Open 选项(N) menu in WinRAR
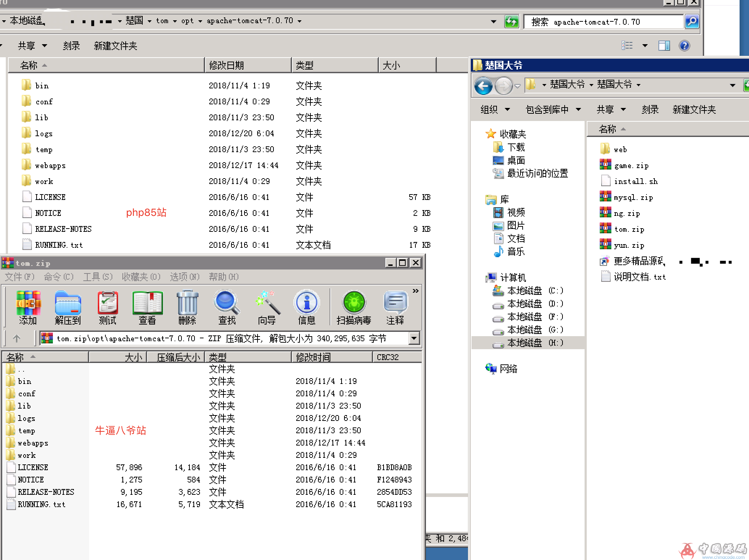This screenshot has height=560, width=749. tap(185, 277)
